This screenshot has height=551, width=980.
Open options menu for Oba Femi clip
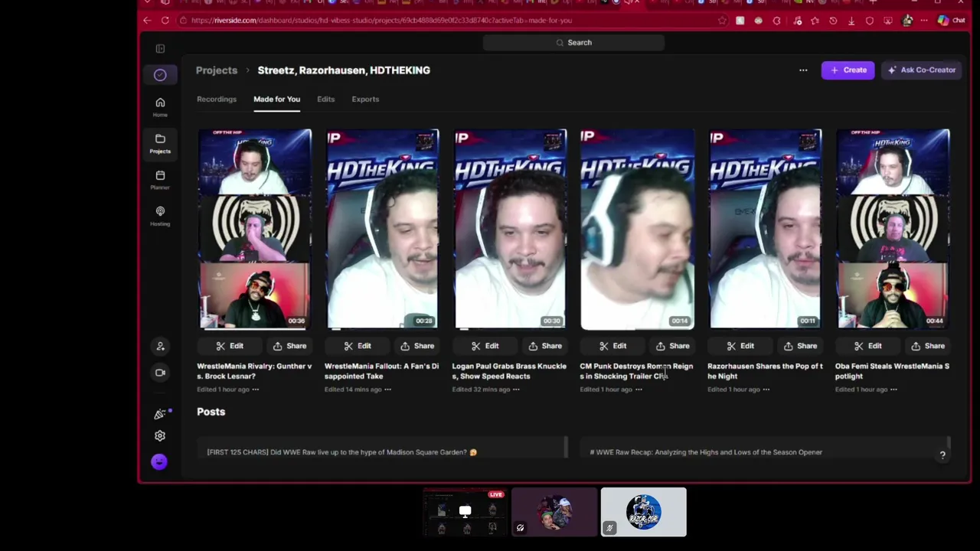[893, 390]
